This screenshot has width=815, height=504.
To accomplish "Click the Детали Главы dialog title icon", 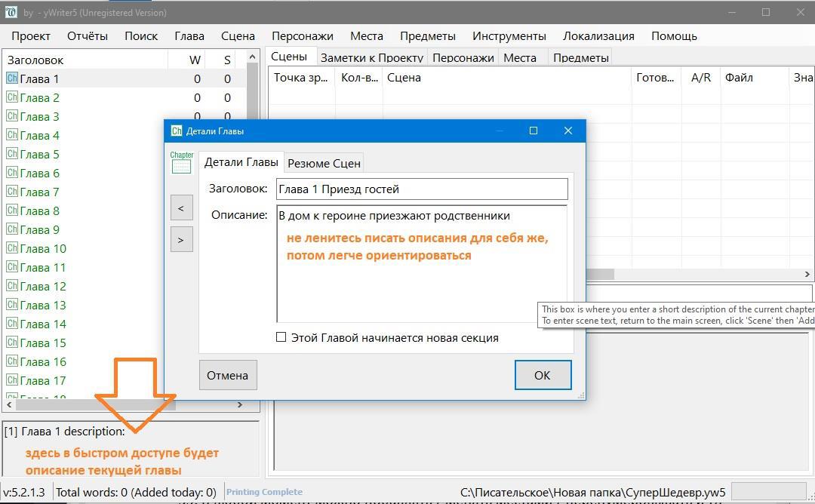I will coord(176,131).
